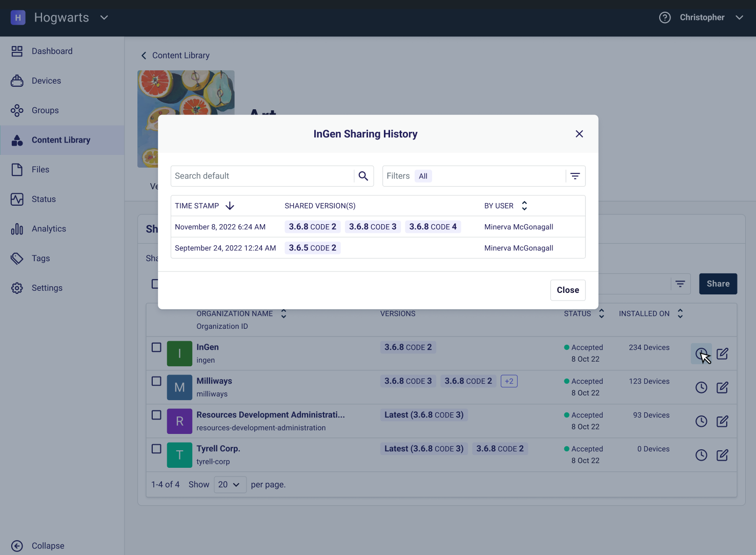Click the Collapse sidebar arrow icon

click(17, 546)
